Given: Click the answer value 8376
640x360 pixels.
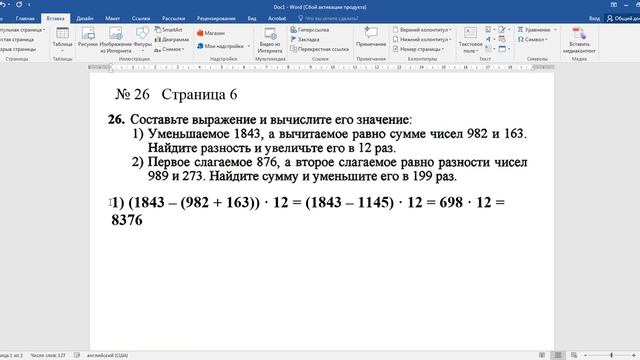Looking at the screenshot, I should [127, 220].
